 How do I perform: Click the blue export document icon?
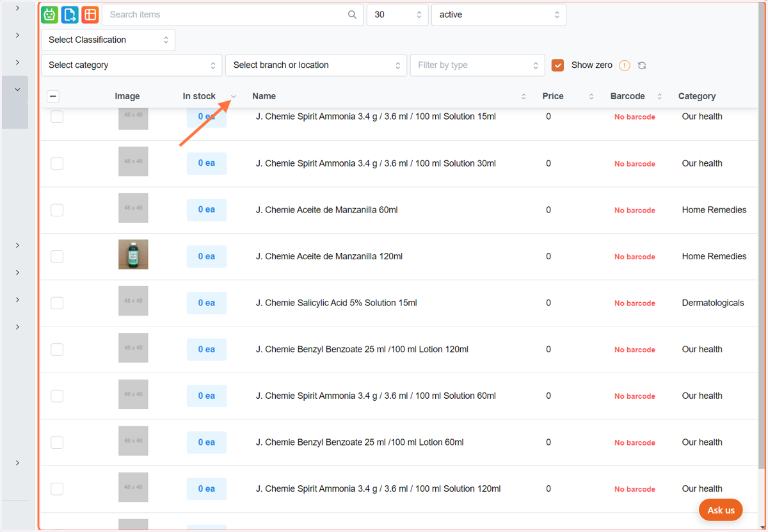pos(70,15)
